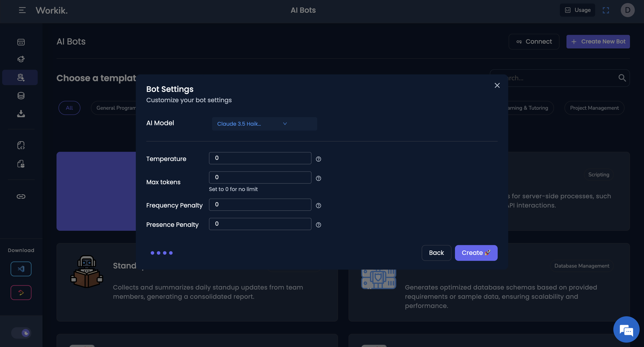Open the database schema bot thumbnail

coord(379,279)
